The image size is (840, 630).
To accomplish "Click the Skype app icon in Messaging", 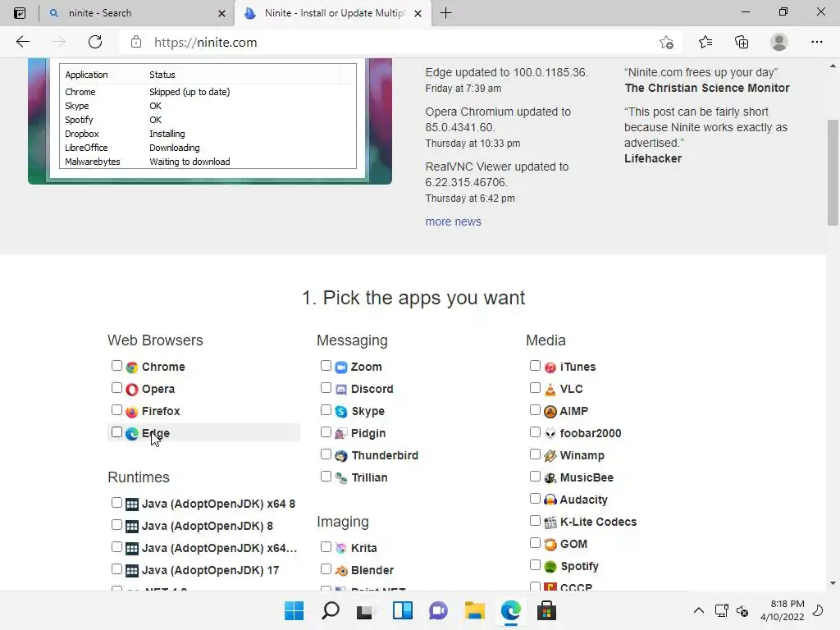I will [x=341, y=412].
